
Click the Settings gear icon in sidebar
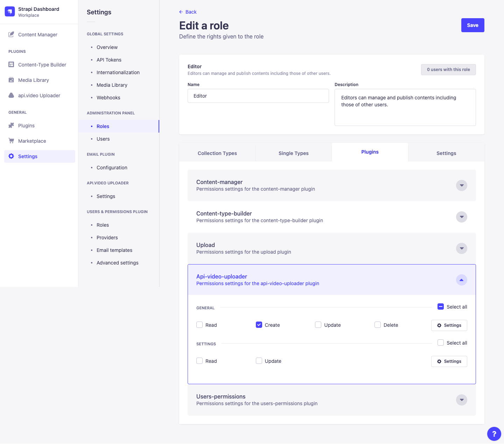[x=11, y=156]
